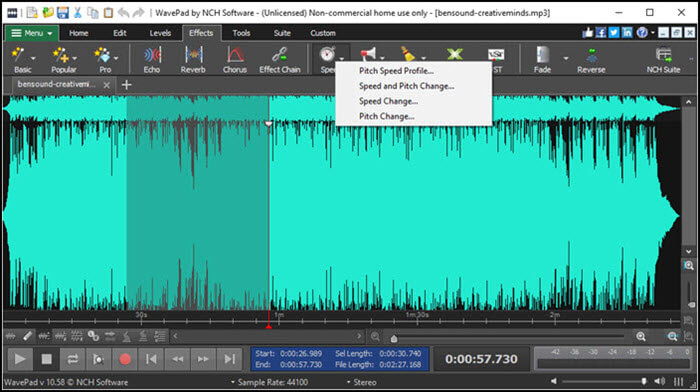Click the New File icon in title bar
Image resolution: width=700 pixels, height=392 pixels.
pyautogui.click(x=32, y=13)
